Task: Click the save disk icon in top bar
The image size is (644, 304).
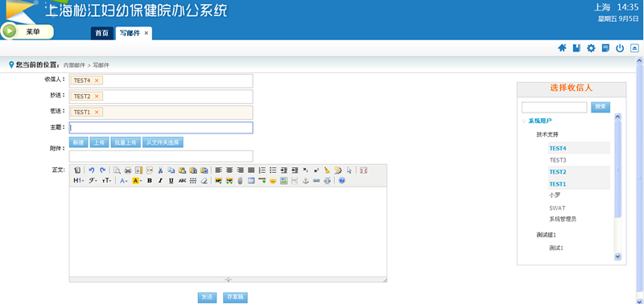Action: 576,48
